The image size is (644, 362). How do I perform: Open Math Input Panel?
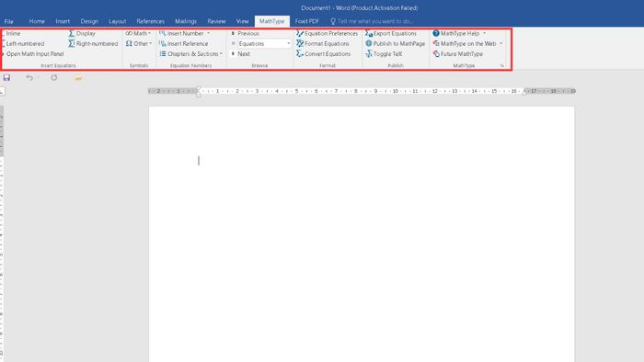point(33,53)
